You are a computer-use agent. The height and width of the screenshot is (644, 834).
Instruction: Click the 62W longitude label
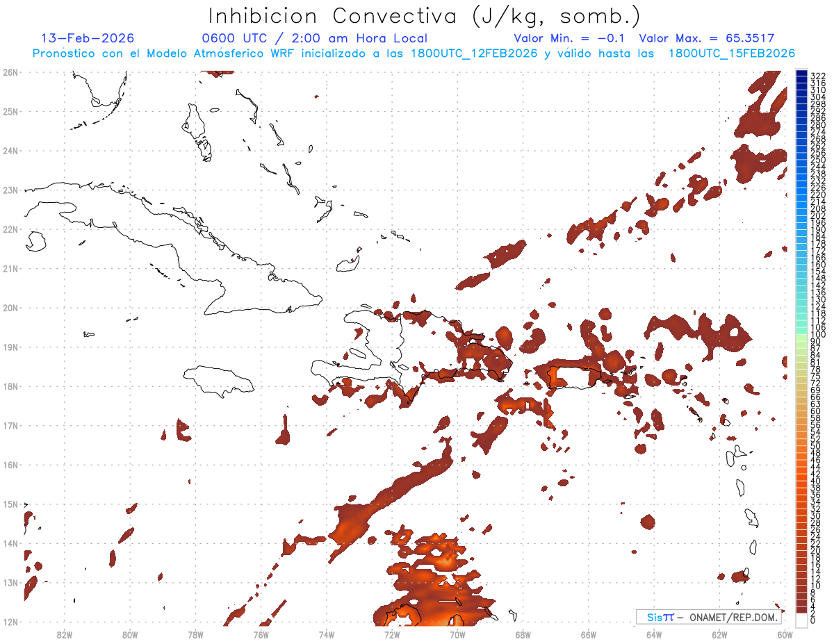[719, 634]
